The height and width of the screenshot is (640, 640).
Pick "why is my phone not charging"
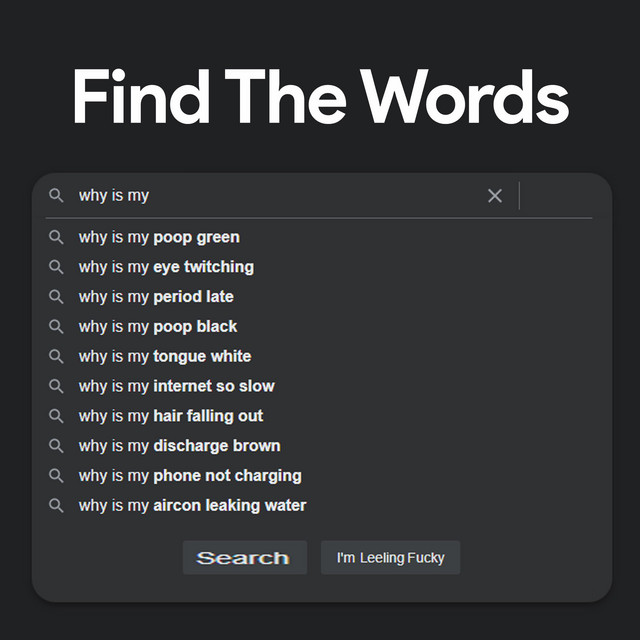tap(190, 476)
